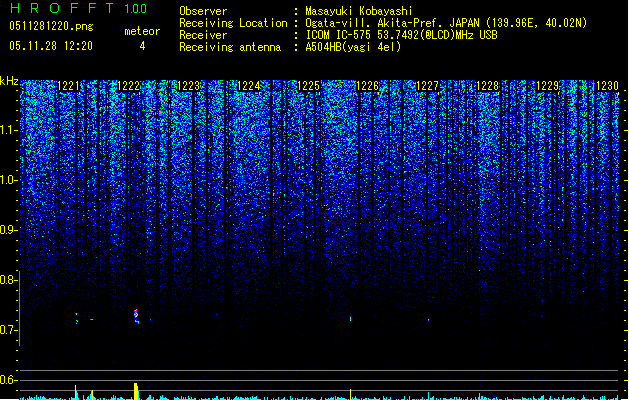
Task: Click the 1223 time marker
Action: [x=188, y=86]
